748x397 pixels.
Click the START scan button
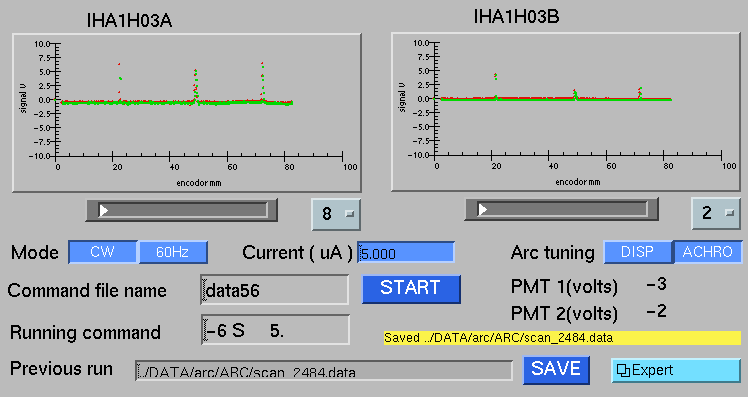pyautogui.click(x=411, y=289)
